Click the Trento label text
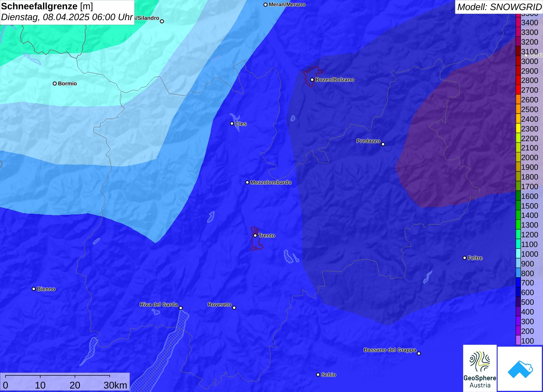Image resolution: width=543 pixels, height=392 pixels. coord(267,235)
